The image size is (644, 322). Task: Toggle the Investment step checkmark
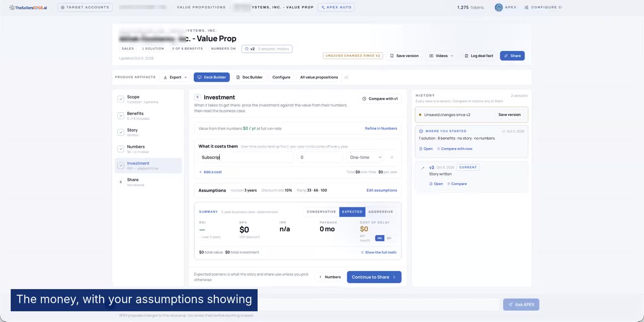click(121, 166)
